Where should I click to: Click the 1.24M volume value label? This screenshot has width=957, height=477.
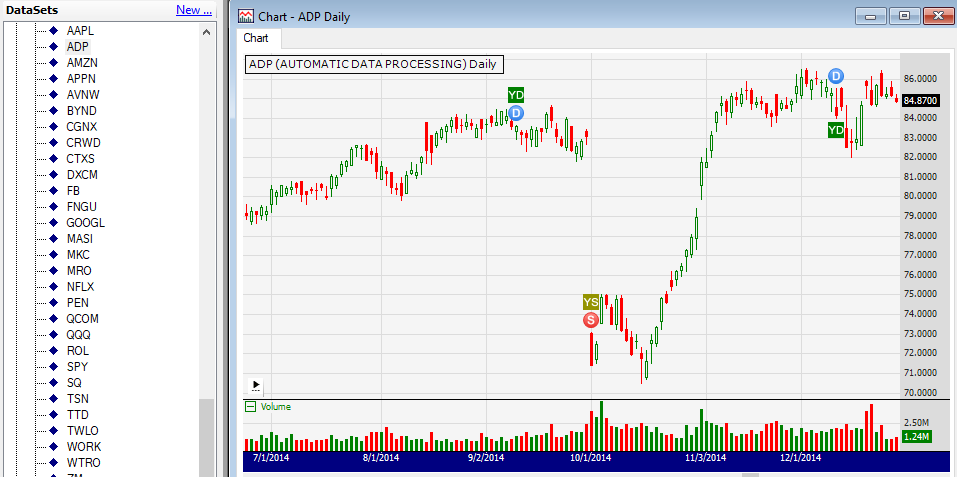[916, 437]
